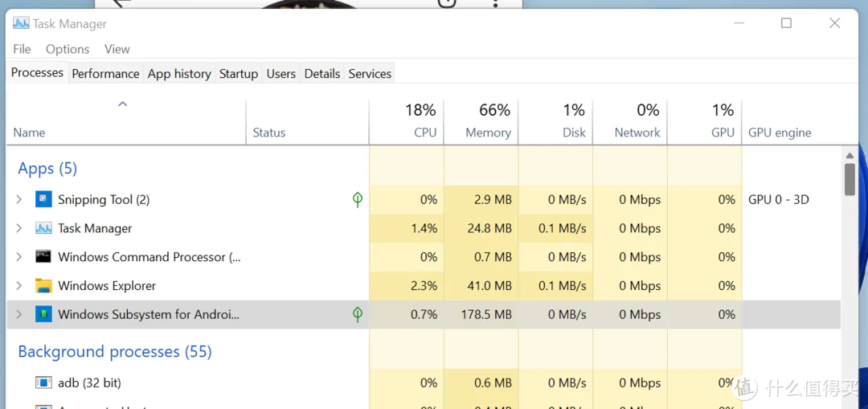
Task: Select the Task Manager process name
Action: [95, 228]
